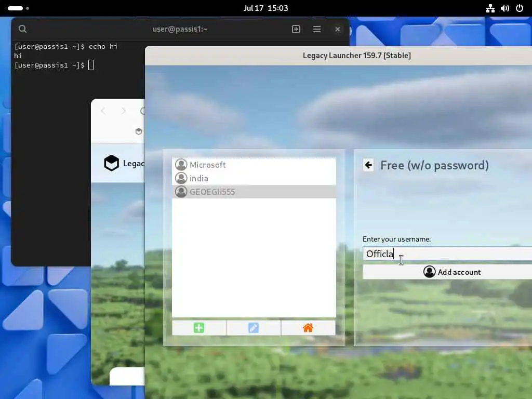The height and width of the screenshot is (399, 532).
Task: Click the Legacy Launcher 159.7 title bar
Action: [x=338, y=56]
